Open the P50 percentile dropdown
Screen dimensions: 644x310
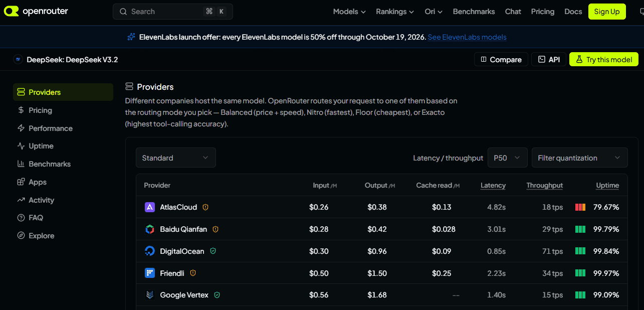(508, 158)
